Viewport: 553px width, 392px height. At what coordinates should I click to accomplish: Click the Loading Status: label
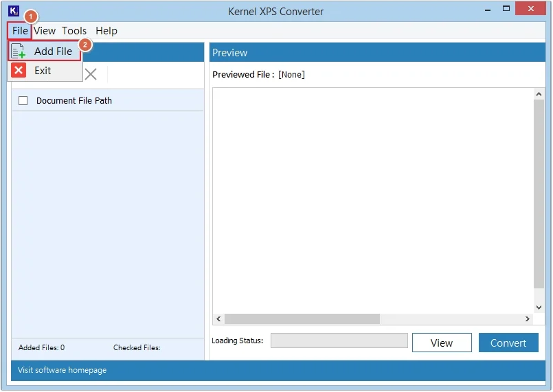click(x=238, y=341)
